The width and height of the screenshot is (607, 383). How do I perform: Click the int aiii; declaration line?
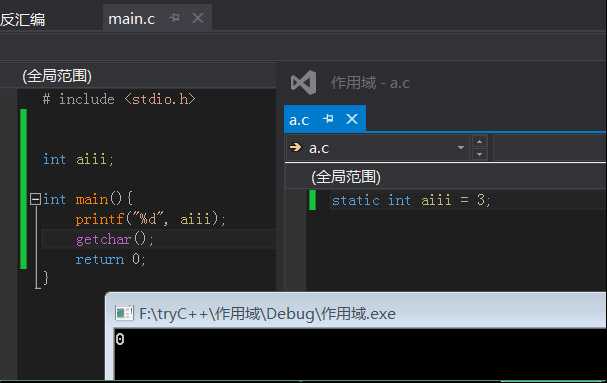(78, 159)
